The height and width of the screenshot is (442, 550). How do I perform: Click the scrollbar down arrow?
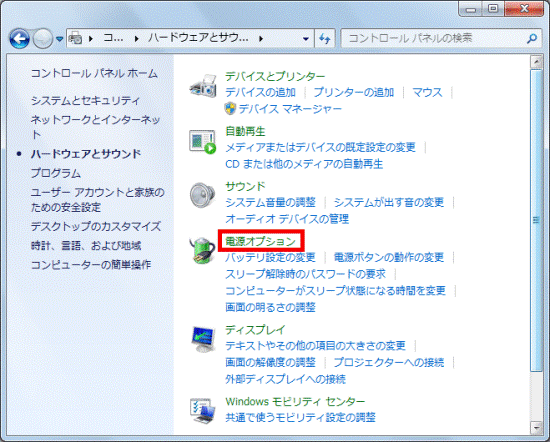coord(536,428)
